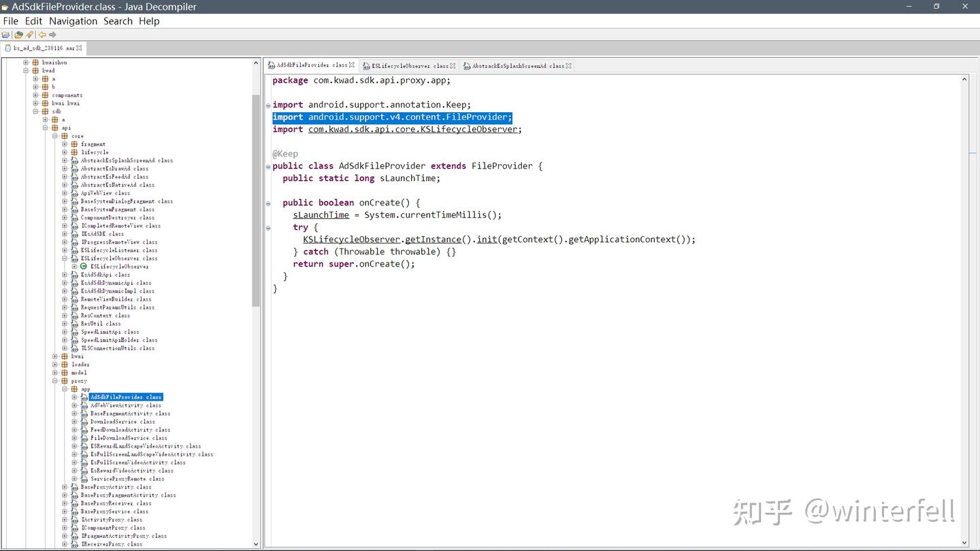Go forward with the Forward arrow icon
The image size is (980, 551).
tap(52, 35)
